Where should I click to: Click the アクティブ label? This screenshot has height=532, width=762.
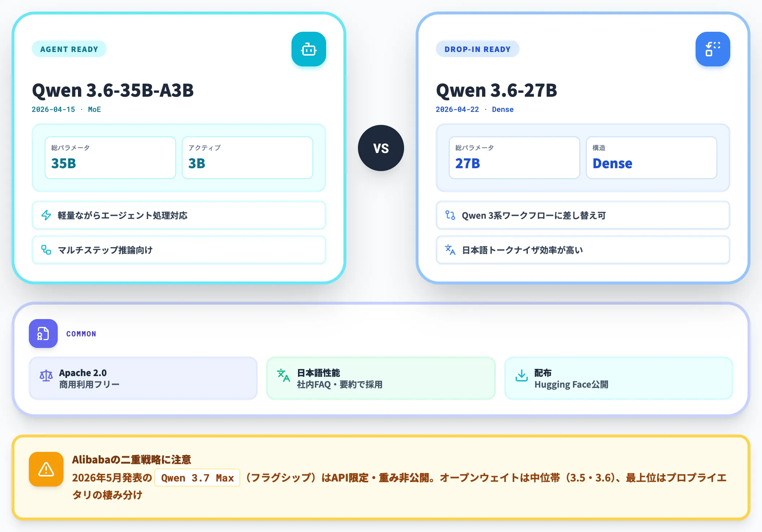pos(205,148)
